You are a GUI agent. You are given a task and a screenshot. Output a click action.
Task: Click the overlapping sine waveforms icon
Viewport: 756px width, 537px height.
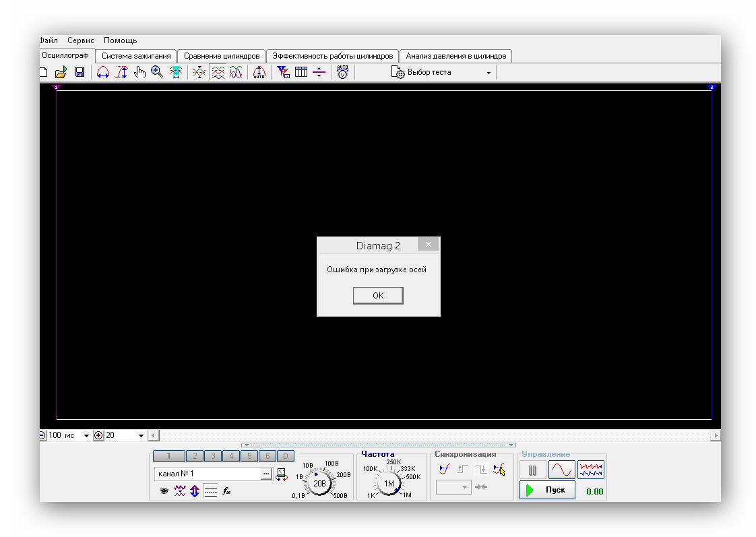tap(236, 72)
